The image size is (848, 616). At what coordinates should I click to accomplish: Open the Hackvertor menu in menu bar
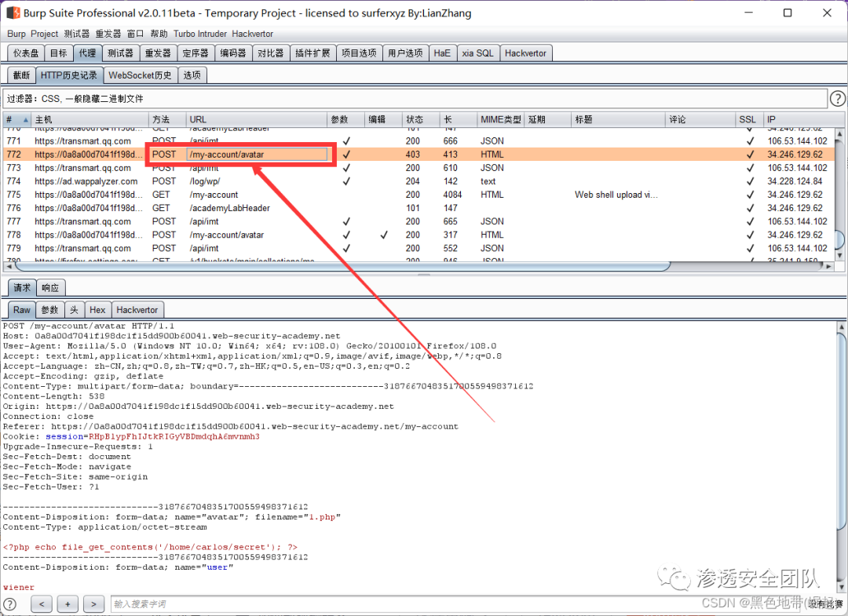253,34
